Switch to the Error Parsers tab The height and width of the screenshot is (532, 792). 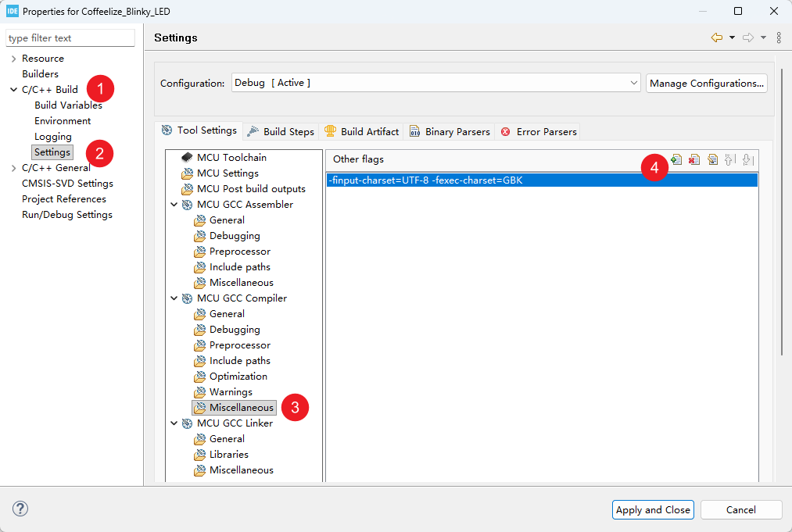tap(538, 131)
